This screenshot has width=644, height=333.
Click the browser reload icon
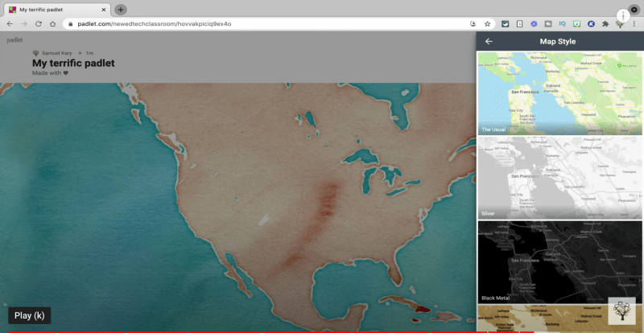(38, 24)
